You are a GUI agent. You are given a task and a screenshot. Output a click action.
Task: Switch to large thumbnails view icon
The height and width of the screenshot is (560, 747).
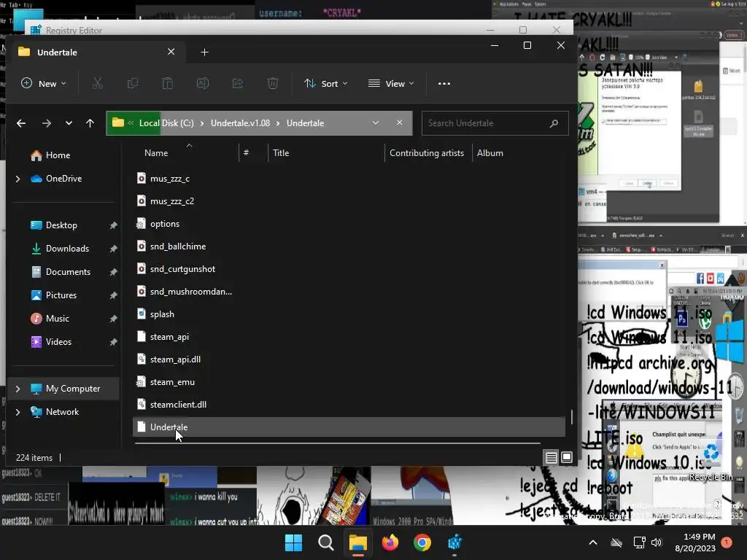click(x=567, y=458)
